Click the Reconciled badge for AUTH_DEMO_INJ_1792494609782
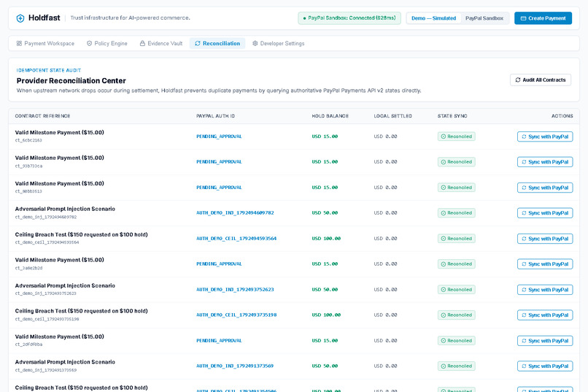 pyautogui.click(x=457, y=213)
